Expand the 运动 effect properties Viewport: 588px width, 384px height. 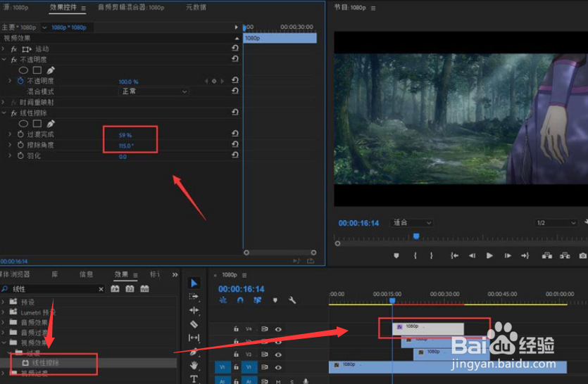click(x=4, y=49)
